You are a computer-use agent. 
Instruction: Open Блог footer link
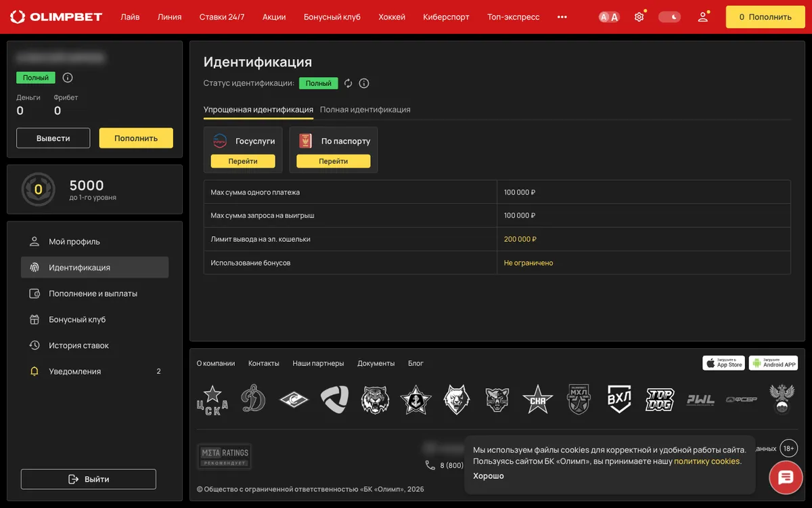[x=415, y=364]
